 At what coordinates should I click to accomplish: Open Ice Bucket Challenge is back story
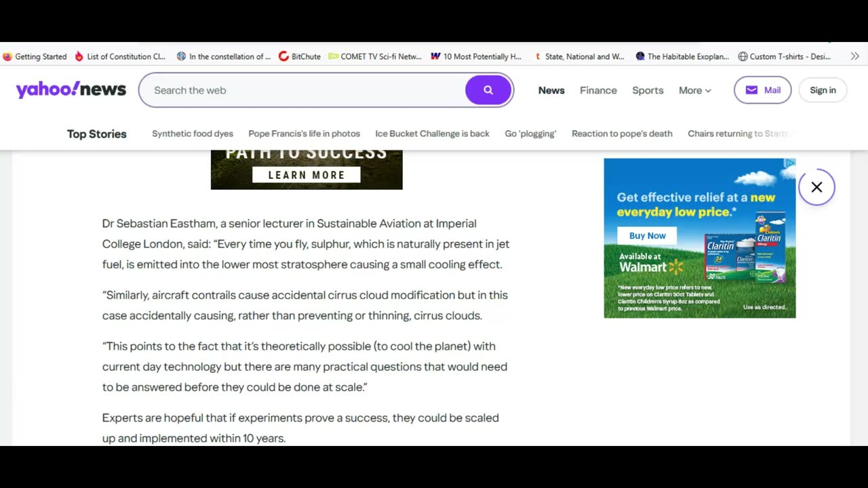pos(432,134)
